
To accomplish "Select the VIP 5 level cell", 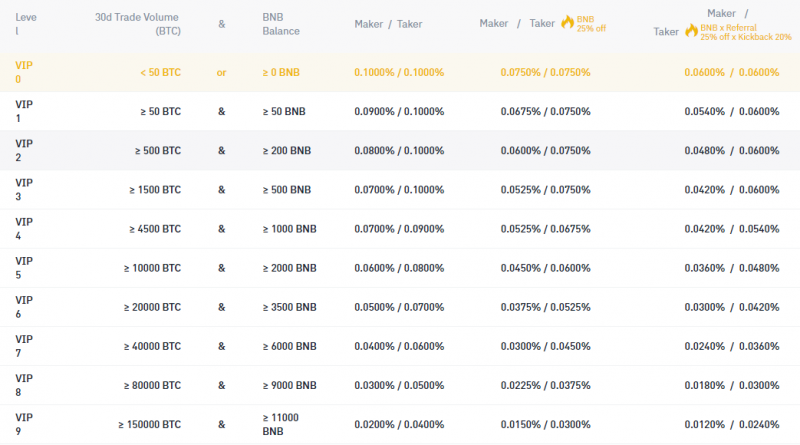I will (x=23, y=268).
